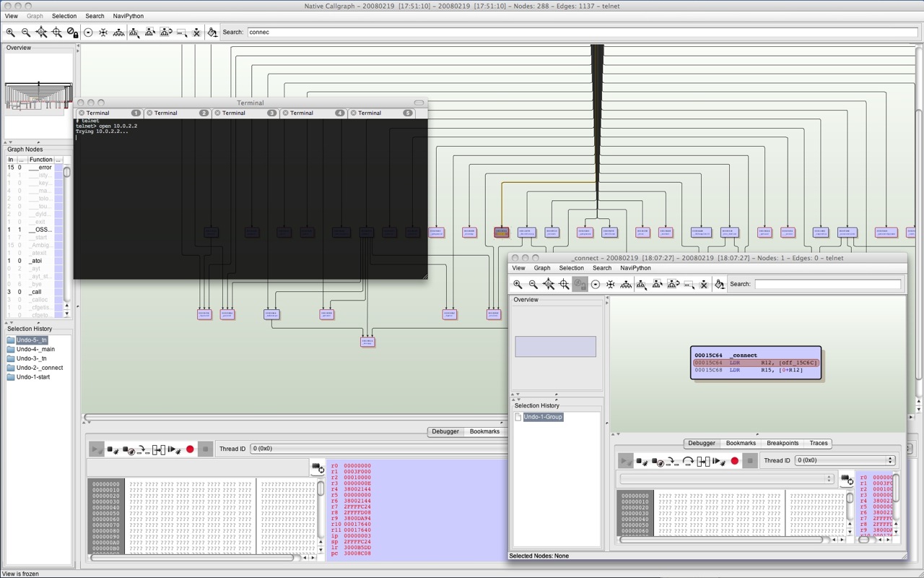This screenshot has height=578, width=924.
Task: Open Thread ID dropdown in _connect debugger
Action: (845, 460)
